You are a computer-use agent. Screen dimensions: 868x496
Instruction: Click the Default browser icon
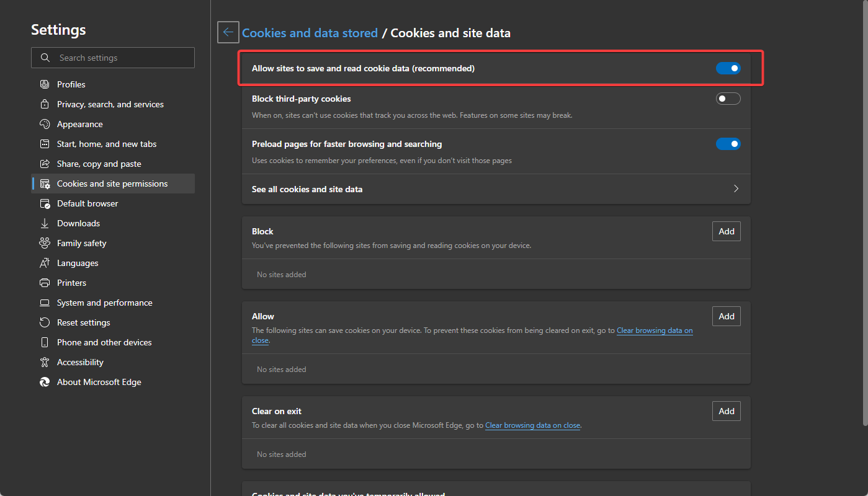(x=45, y=203)
